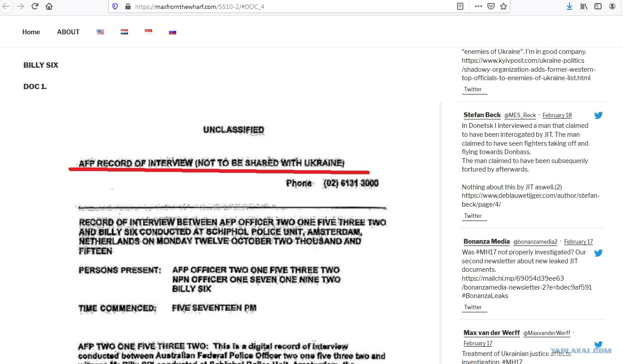Open the @MaxvanderWerff handle link
The width and height of the screenshot is (623, 364).
coord(547,333)
